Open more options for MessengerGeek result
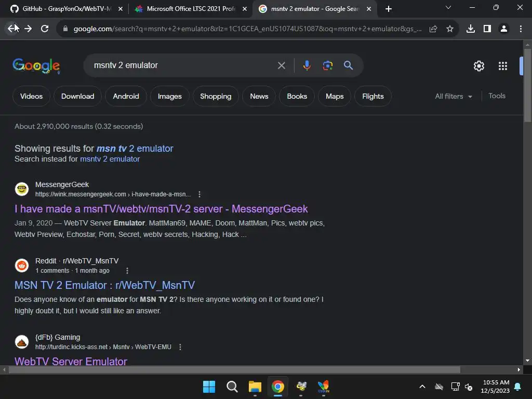The width and height of the screenshot is (532, 399). coord(199,194)
